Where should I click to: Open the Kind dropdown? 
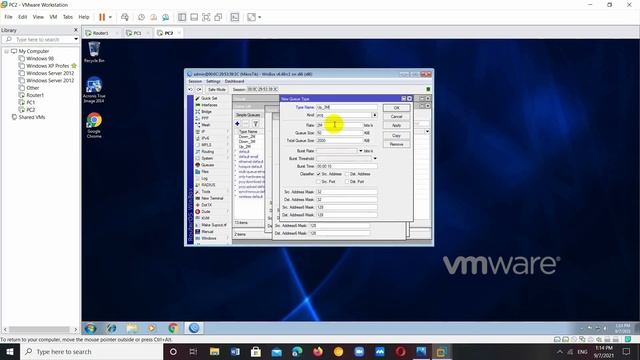click(x=375, y=116)
